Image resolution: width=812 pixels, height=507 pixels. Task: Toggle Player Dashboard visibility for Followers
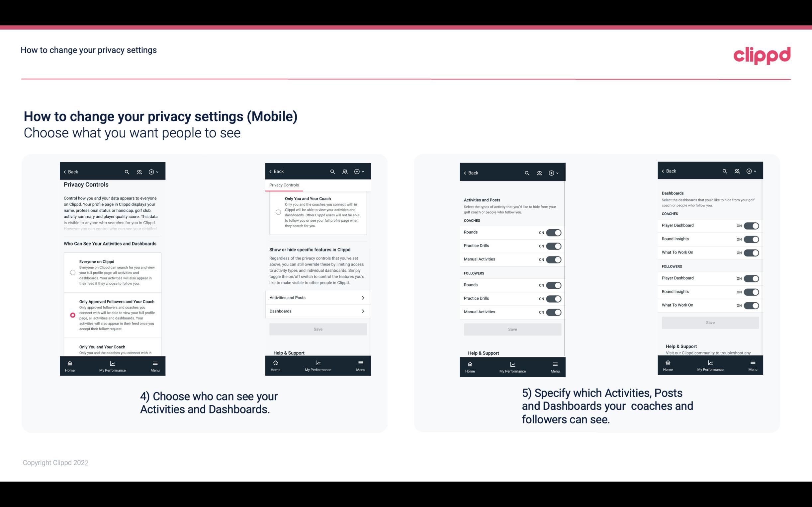[751, 278]
